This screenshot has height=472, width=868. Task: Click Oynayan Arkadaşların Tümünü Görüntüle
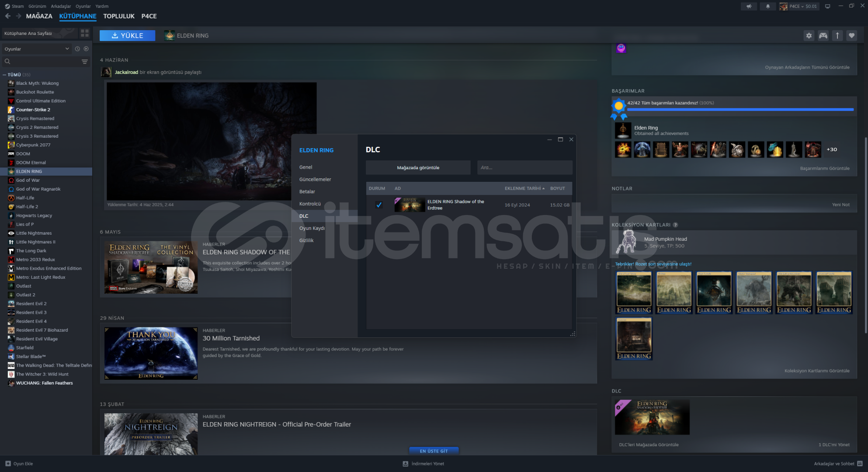[x=807, y=68]
